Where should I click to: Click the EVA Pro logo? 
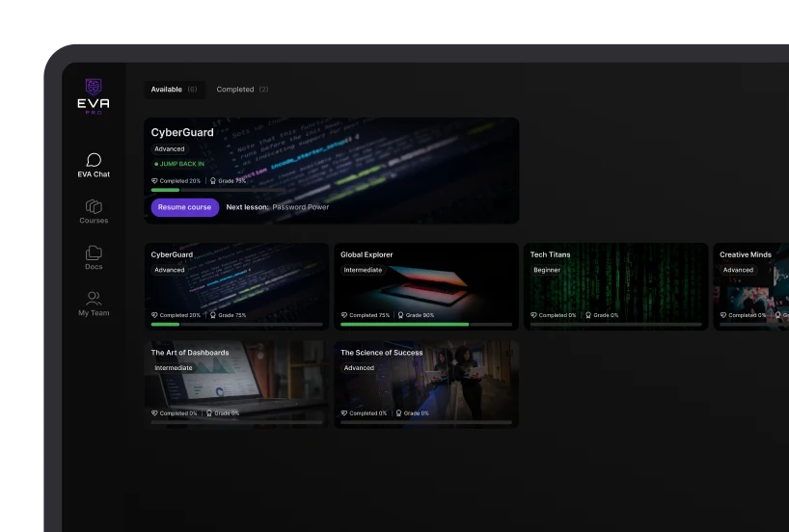click(94, 96)
